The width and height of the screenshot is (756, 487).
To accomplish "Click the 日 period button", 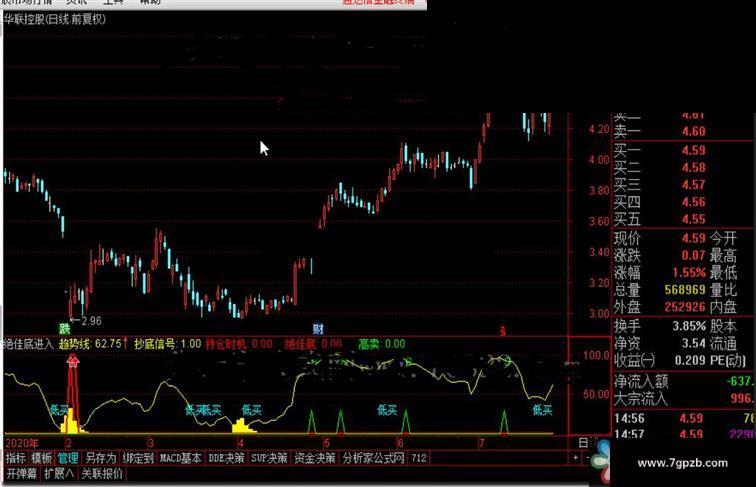I will tap(583, 443).
